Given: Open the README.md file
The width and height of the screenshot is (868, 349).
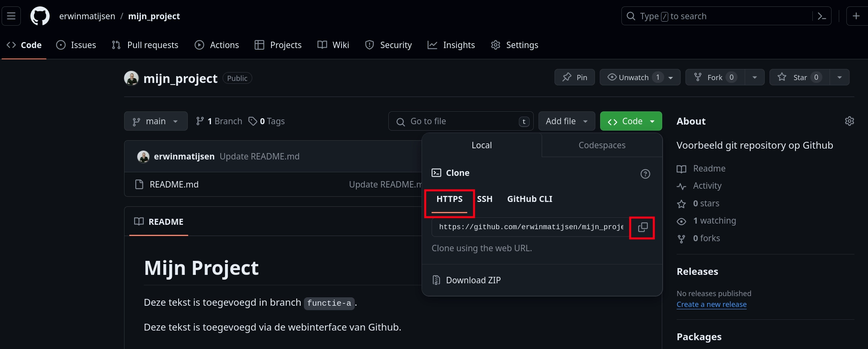Looking at the screenshot, I should pos(174,184).
